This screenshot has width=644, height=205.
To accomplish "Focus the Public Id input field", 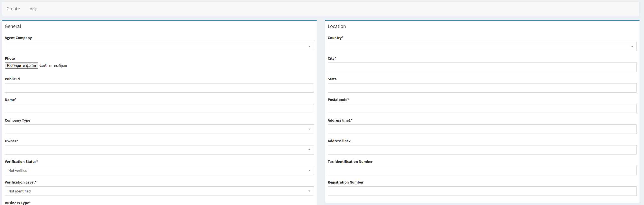I will click(159, 88).
